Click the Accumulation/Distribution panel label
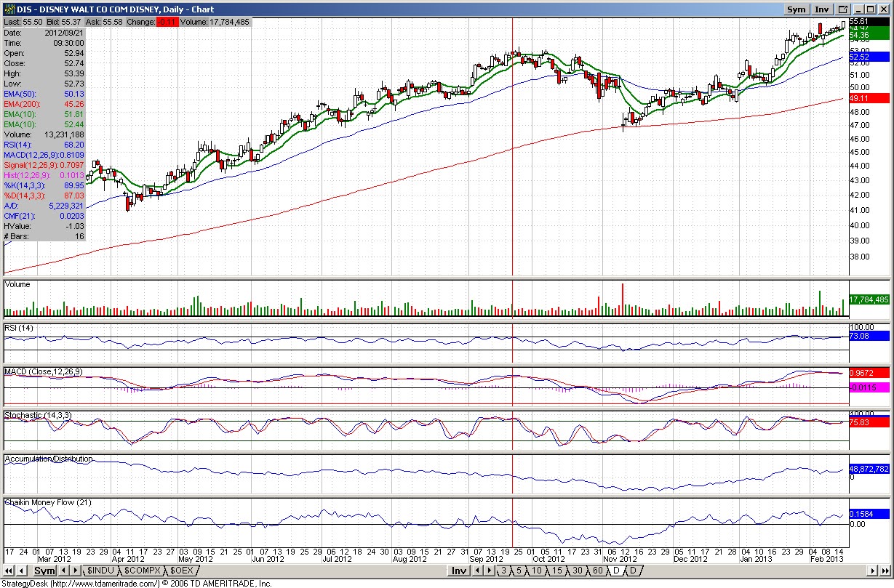 [x=49, y=459]
